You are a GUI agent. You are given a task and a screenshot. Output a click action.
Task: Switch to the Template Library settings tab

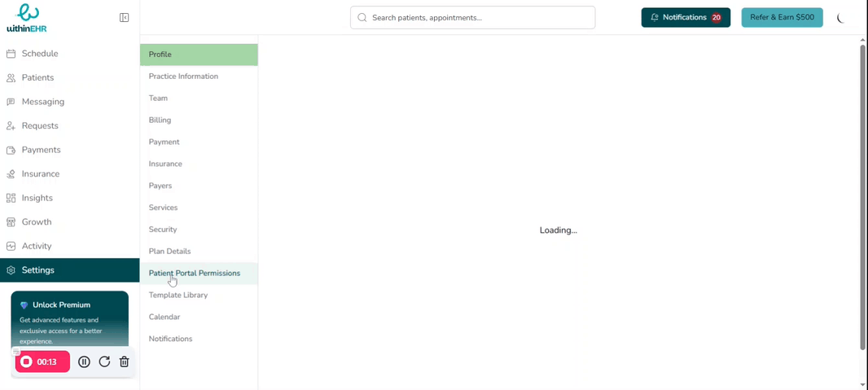pos(178,296)
